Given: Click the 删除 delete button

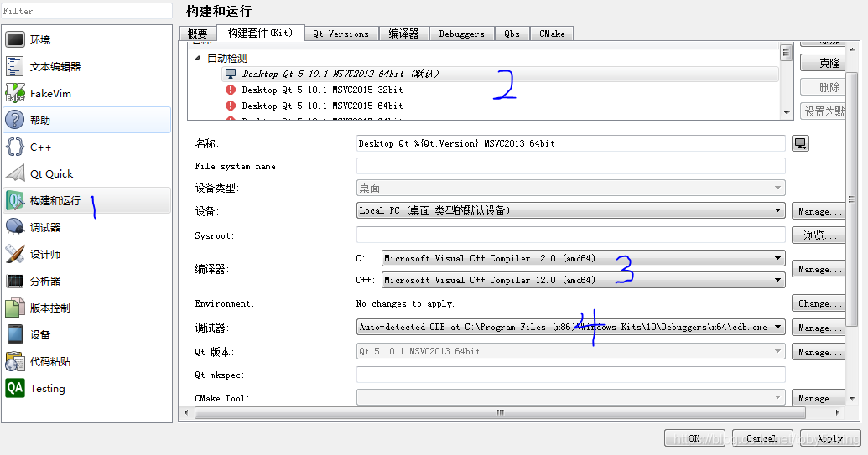Looking at the screenshot, I should [x=823, y=87].
